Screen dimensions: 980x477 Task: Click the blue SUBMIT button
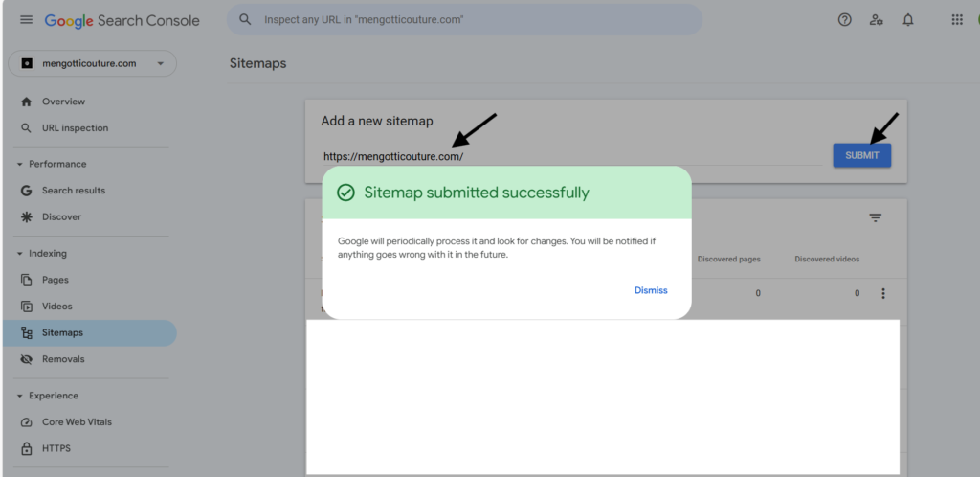pyautogui.click(x=862, y=156)
